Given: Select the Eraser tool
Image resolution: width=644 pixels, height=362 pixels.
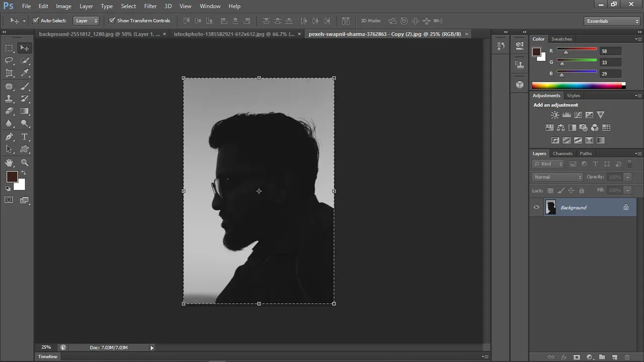Looking at the screenshot, I should pos(9,111).
